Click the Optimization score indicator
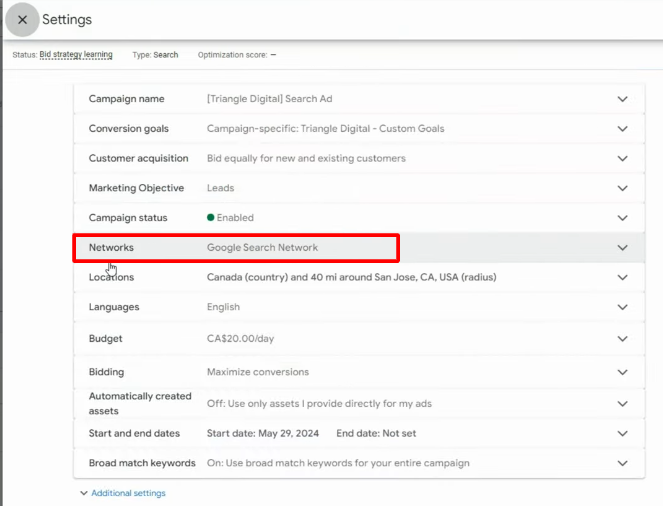This screenshot has height=506, width=663. [237, 55]
